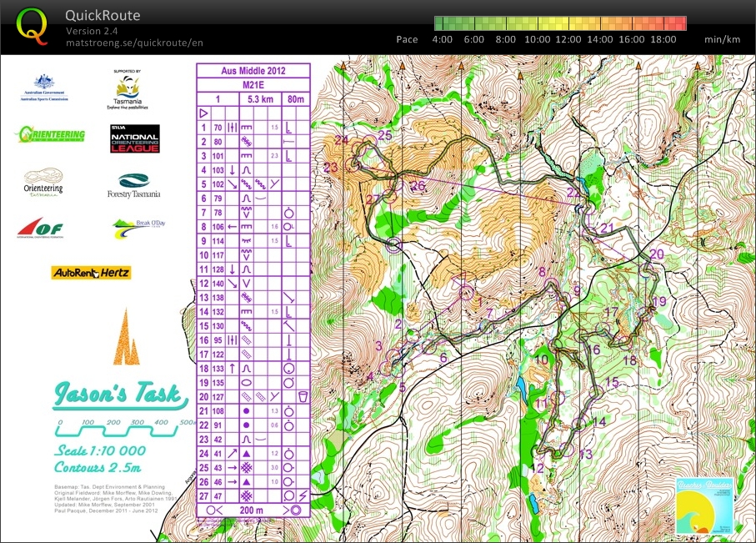Viewport: 756px width, 543px height.
Task: Open the matstroeng.se/quickroute/en link
Action: (134, 42)
